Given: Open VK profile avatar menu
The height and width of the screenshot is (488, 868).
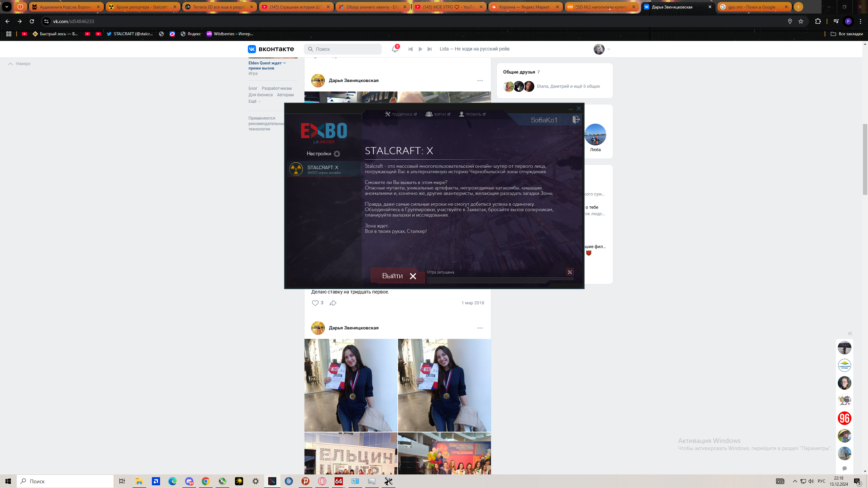Looking at the screenshot, I should [x=602, y=49].
